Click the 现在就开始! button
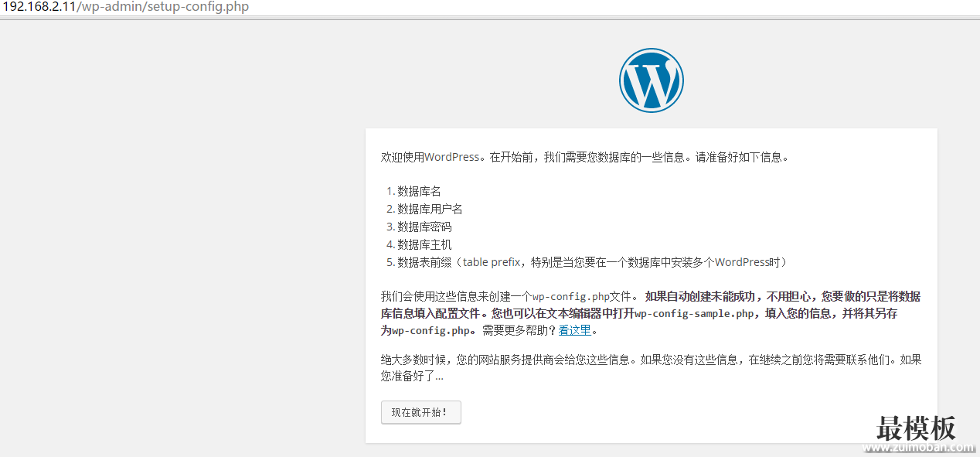This screenshot has width=980, height=457. point(421,412)
